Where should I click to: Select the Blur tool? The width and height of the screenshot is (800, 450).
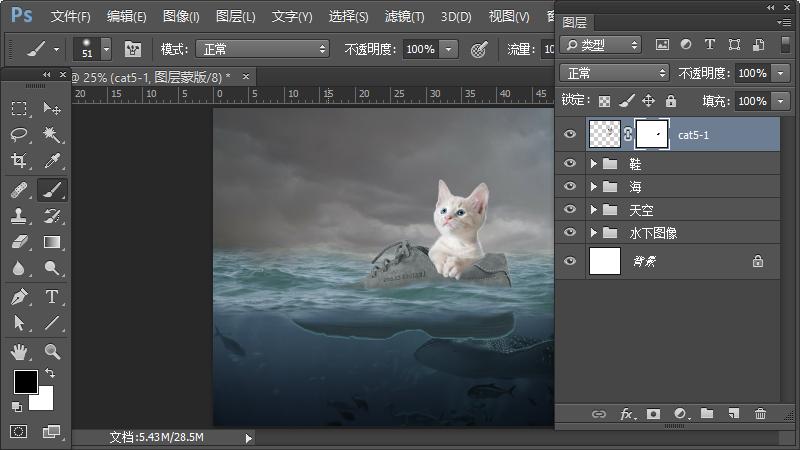click(19, 268)
